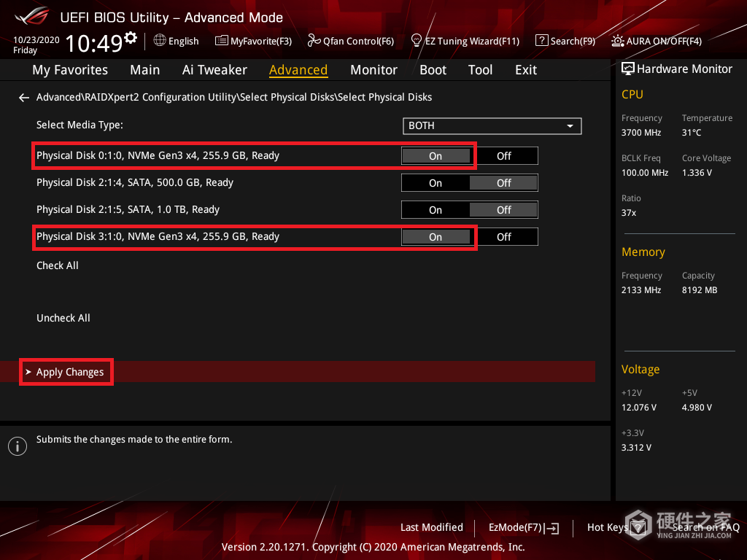Click the globe language icon
Viewport: 747px width, 560px height.
point(160,41)
